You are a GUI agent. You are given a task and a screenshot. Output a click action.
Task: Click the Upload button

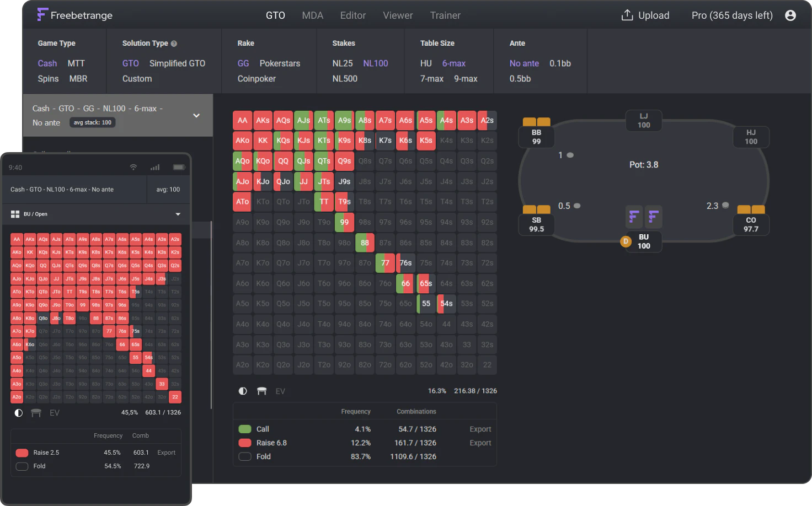(x=645, y=15)
